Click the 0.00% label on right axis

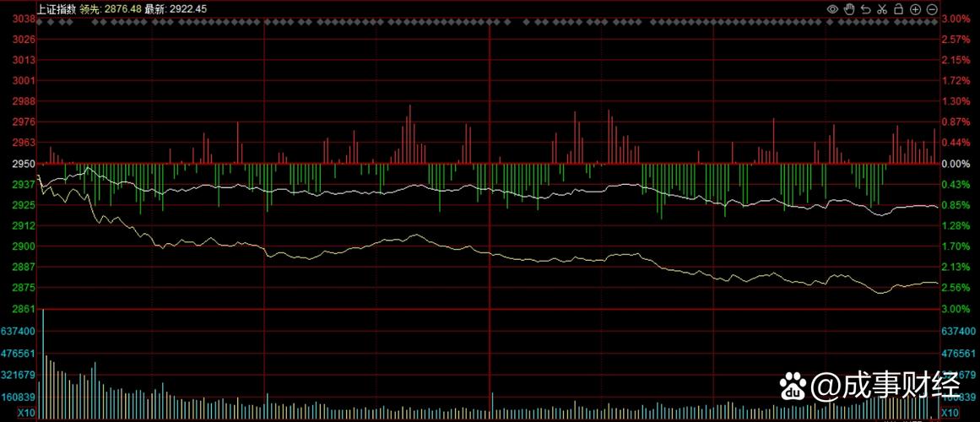pos(956,164)
